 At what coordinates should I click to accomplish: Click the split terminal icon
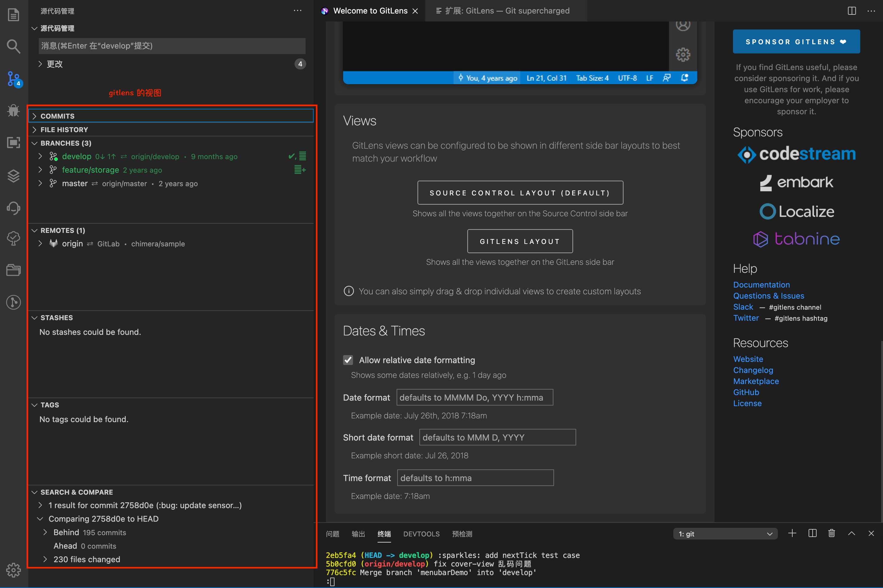coord(813,533)
